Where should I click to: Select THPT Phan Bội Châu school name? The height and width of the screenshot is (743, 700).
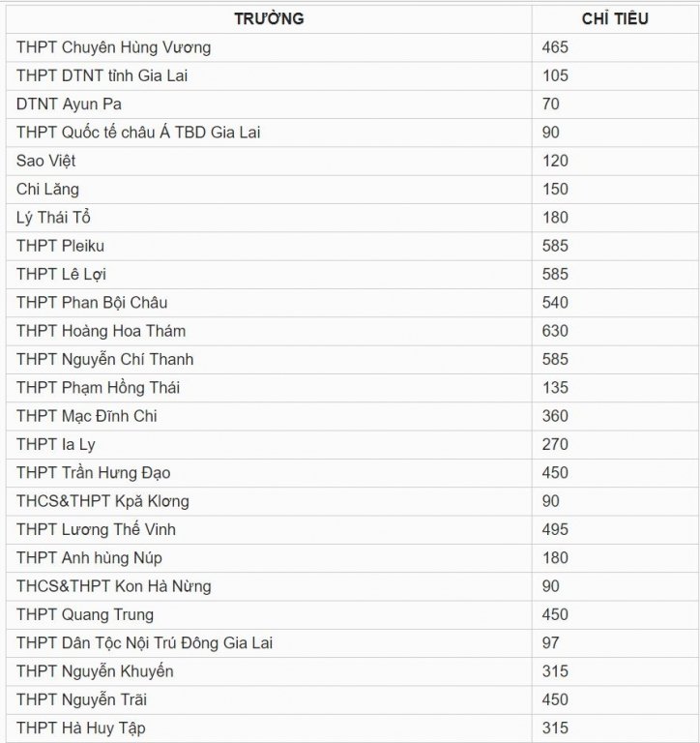pos(92,303)
